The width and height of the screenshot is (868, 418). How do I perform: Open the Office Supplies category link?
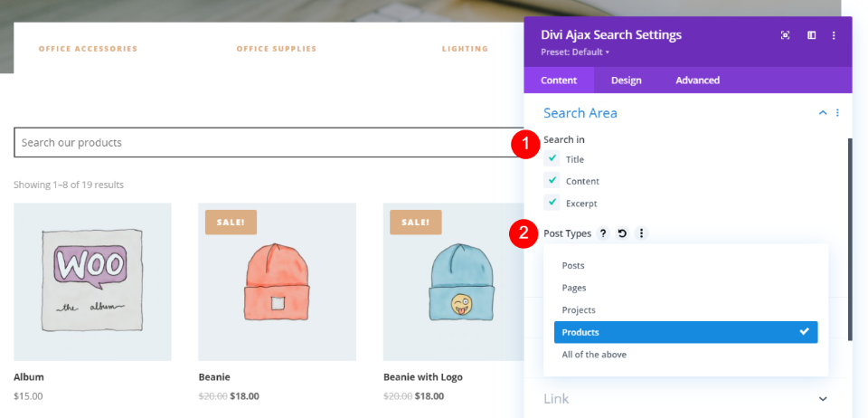(x=277, y=49)
